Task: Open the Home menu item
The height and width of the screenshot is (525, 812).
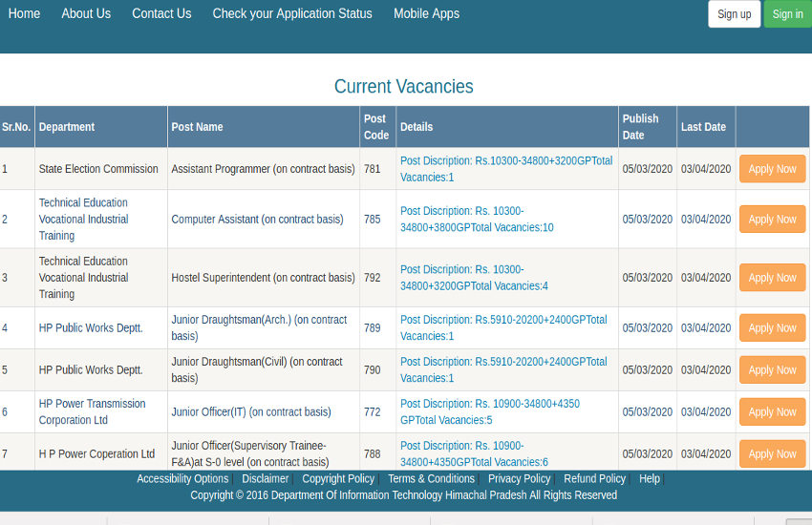Action: click(24, 13)
